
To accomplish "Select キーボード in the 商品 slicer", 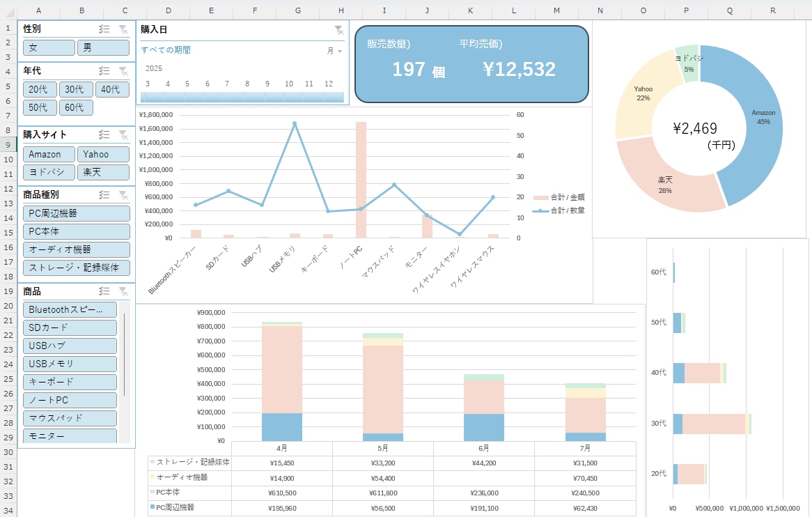I will point(70,383).
